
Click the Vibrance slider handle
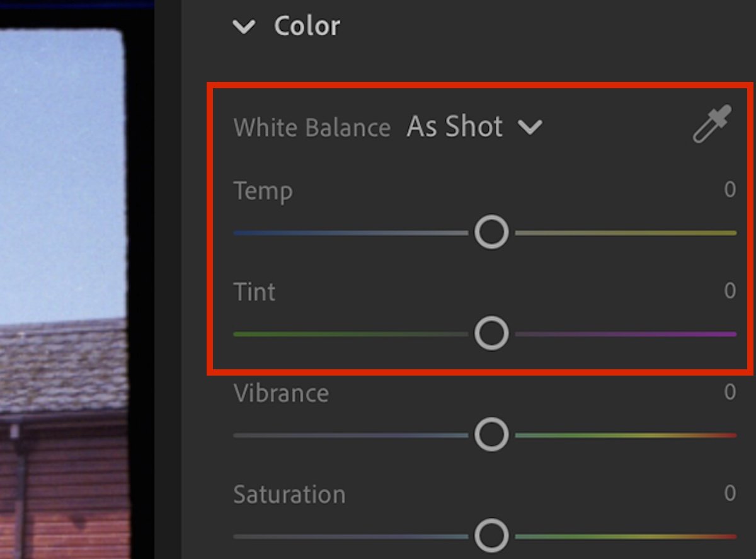(x=491, y=435)
